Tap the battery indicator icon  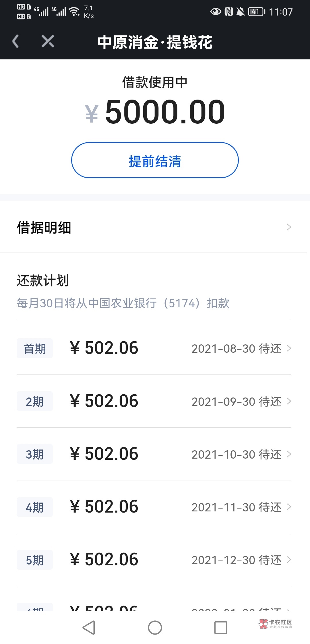[256, 12]
